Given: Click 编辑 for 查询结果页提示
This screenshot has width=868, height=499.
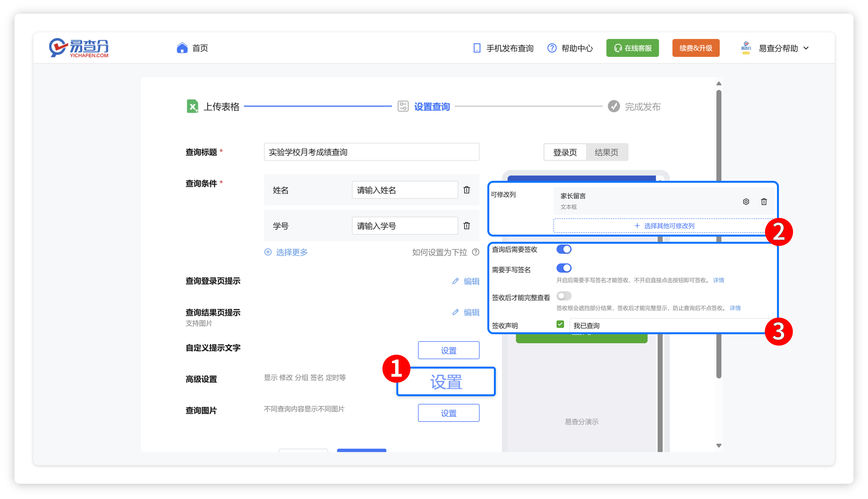Looking at the screenshot, I should click(471, 313).
